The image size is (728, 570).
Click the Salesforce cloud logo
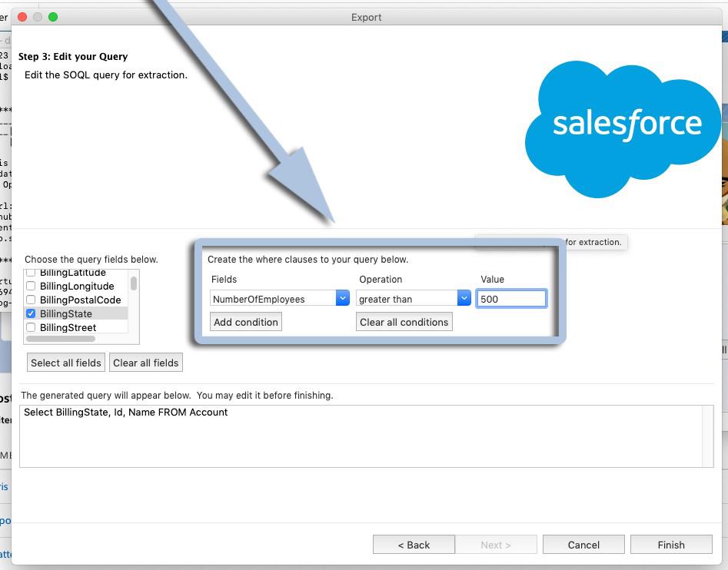[x=623, y=128]
